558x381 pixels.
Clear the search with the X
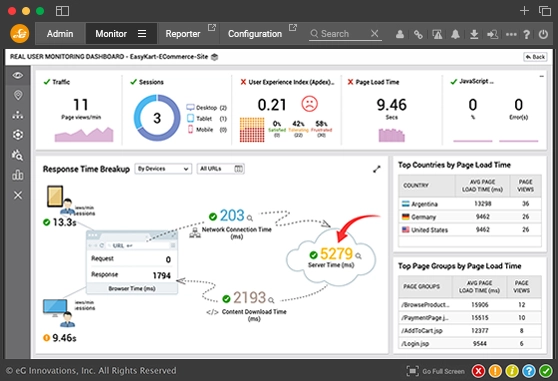point(374,33)
